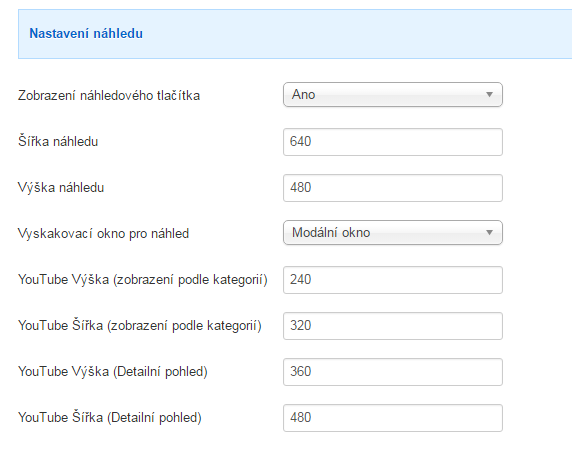Click 'YouTube Šířka (zobrazení podle kategorií)' label
Image resolution: width=572 pixels, height=469 pixels.
[140, 325]
